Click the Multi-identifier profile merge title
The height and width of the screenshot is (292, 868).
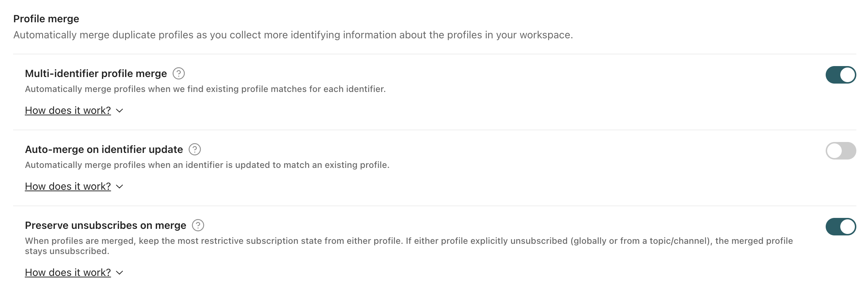[96, 74]
